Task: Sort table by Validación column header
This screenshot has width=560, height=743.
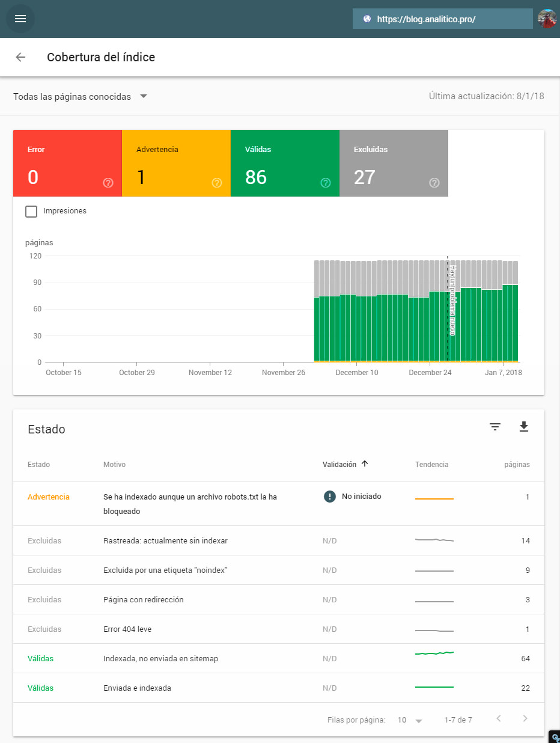Action: coord(339,464)
